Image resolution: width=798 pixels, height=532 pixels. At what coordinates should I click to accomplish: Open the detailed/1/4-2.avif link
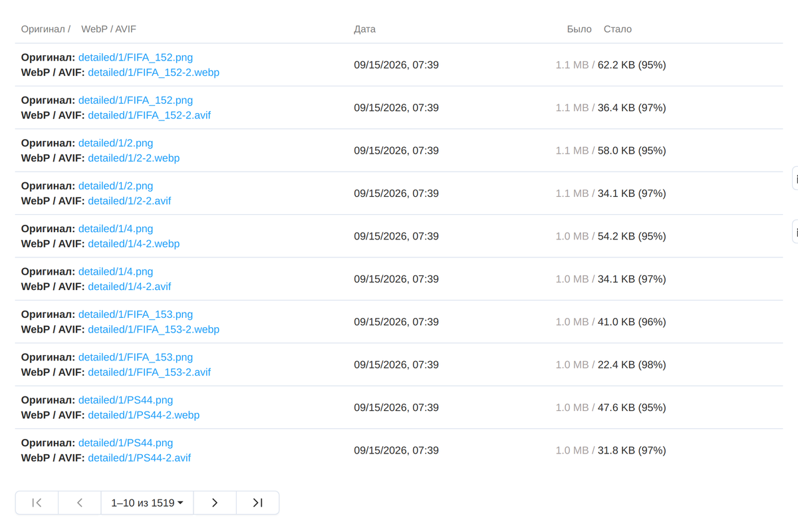(130, 287)
